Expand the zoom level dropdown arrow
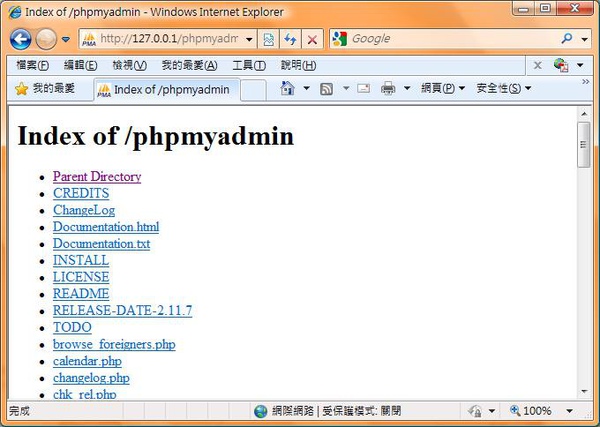 (569, 411)
